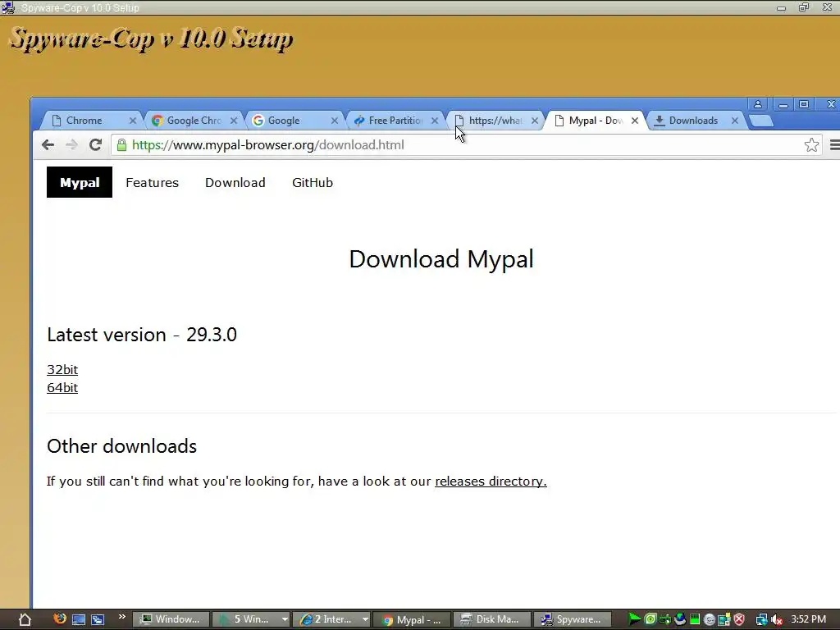The width and height of the screenshot is (840, 630).
Task: Close the 'Free Partition' tab
Action: tap(435, 121)
